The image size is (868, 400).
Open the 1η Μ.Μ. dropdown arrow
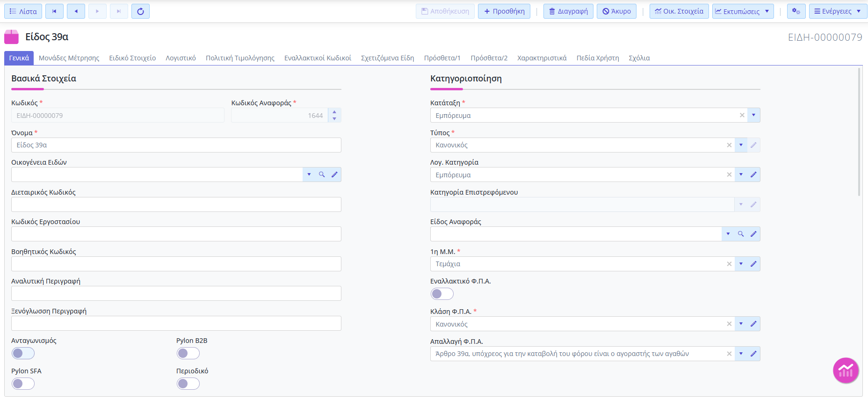click(x=741, y=264)
